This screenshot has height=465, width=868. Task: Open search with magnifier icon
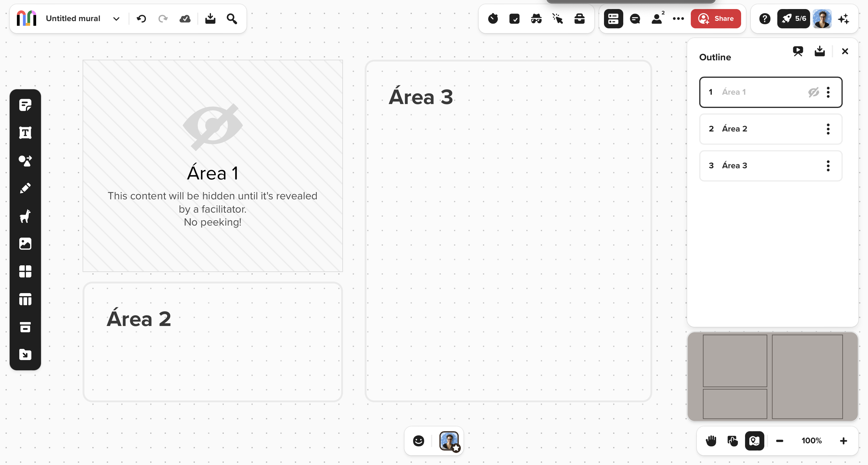[232, 19]
